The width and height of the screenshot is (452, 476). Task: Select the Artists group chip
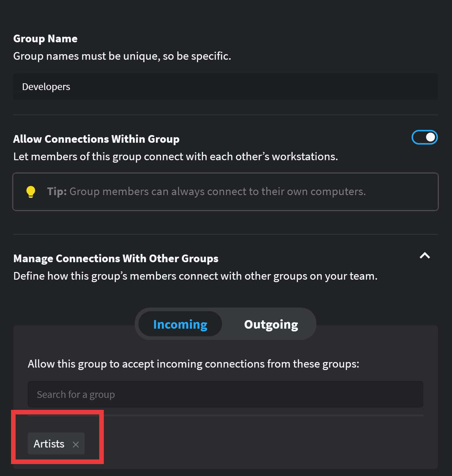[49, 444]
